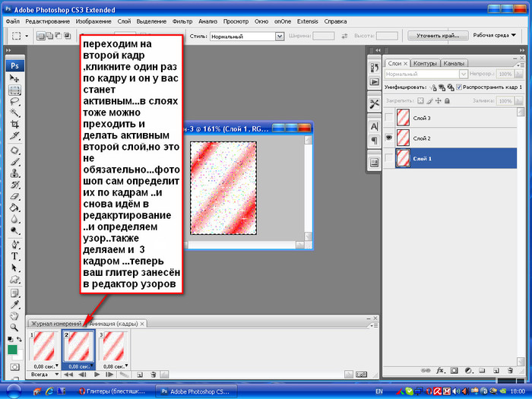The width and height of the screenshot is (532, 399).
Task: Select the Paint Bucket tool
Action: (14, 207)
